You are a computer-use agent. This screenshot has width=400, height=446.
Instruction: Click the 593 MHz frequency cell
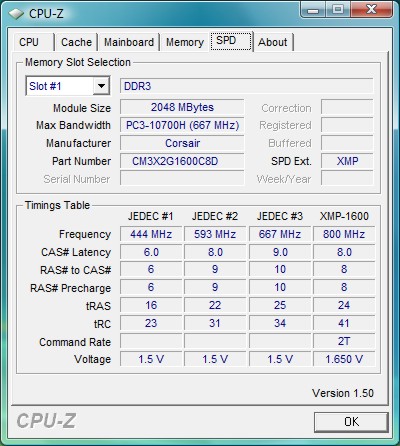pos(215,234)
